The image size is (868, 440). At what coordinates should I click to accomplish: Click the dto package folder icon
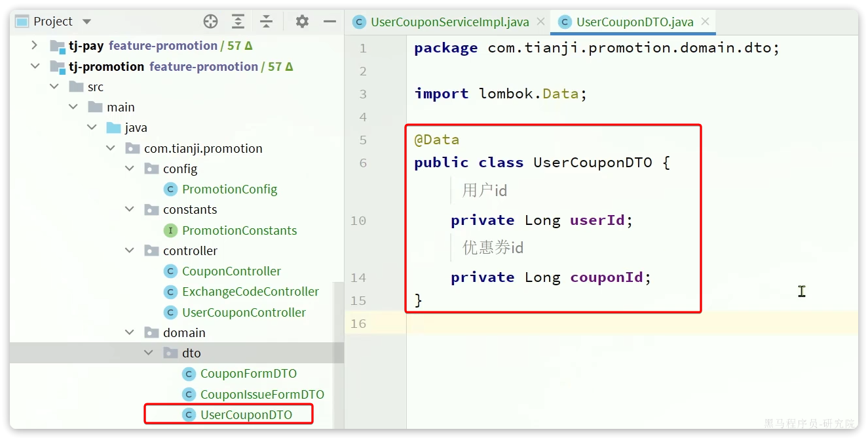coord(170,353)
